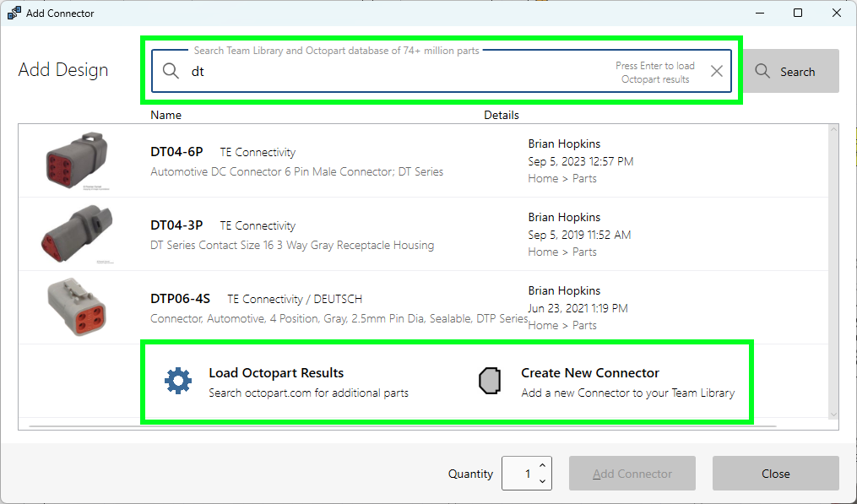This screenshot has height=504, width=857.
Task: Click 'Brian Hopkins' in the DT04-3P row
Action: pos(564,217)
